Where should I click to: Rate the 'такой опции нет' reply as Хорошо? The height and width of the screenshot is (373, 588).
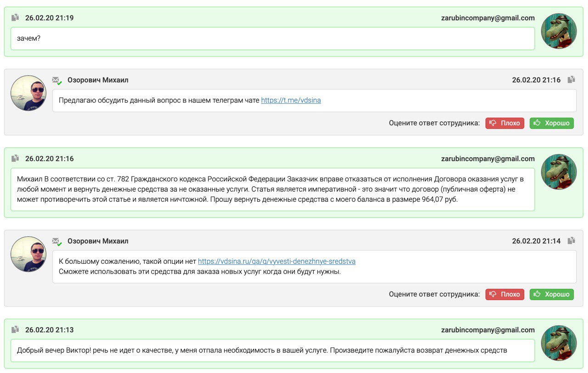[x=552, y=294]
